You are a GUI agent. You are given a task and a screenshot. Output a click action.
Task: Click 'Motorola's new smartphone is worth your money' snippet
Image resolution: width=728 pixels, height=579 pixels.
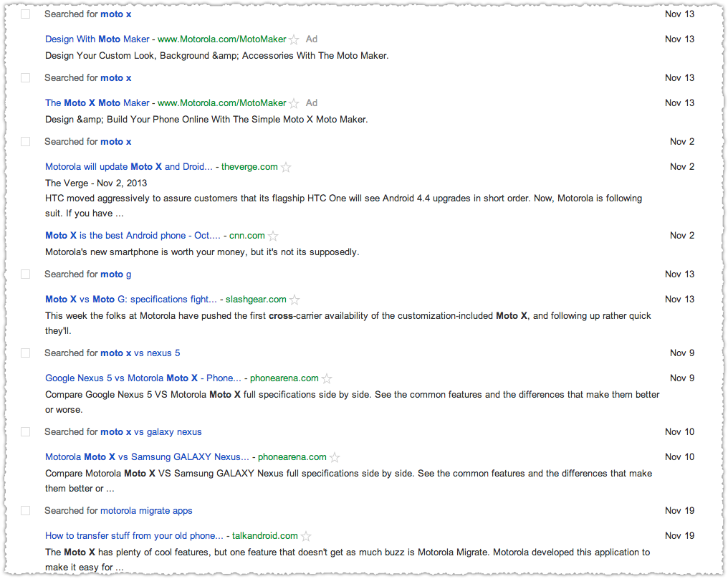tap(202, 252)
